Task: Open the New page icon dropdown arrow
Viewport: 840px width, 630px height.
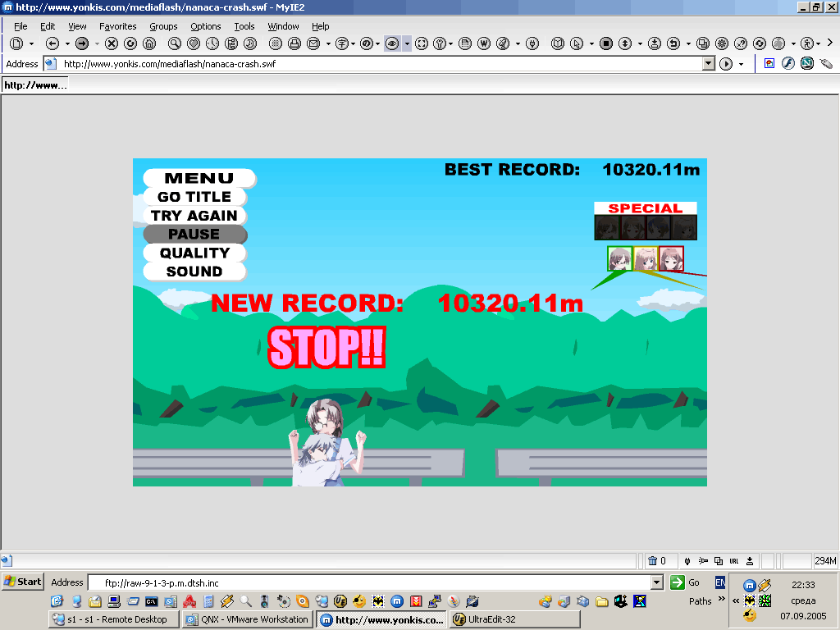Action: [32, 43]
